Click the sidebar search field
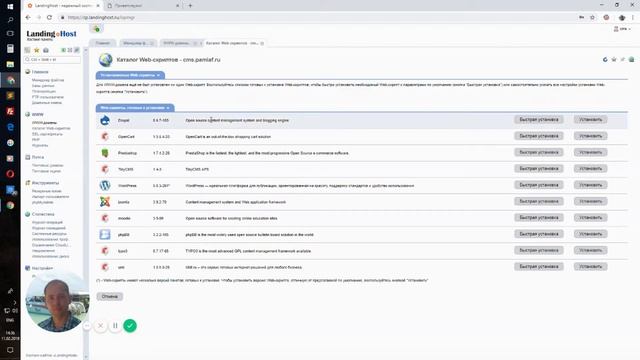 [x=52, y=60]
